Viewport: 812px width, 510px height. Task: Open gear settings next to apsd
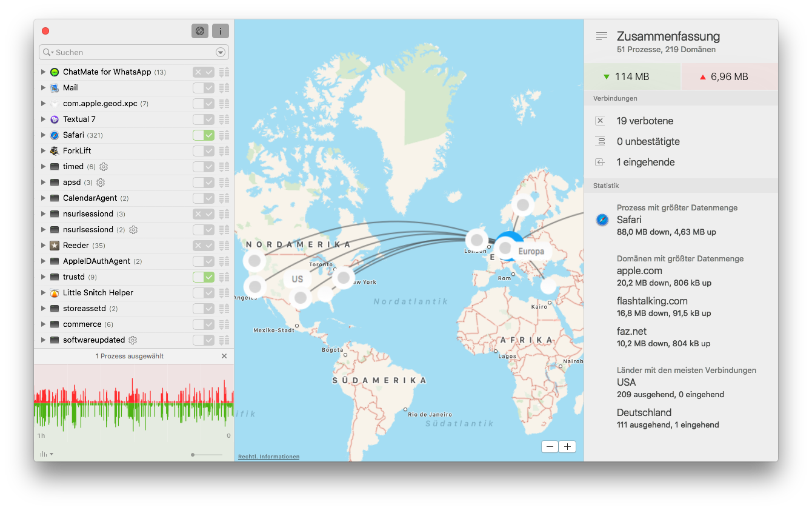click(101, 183)
